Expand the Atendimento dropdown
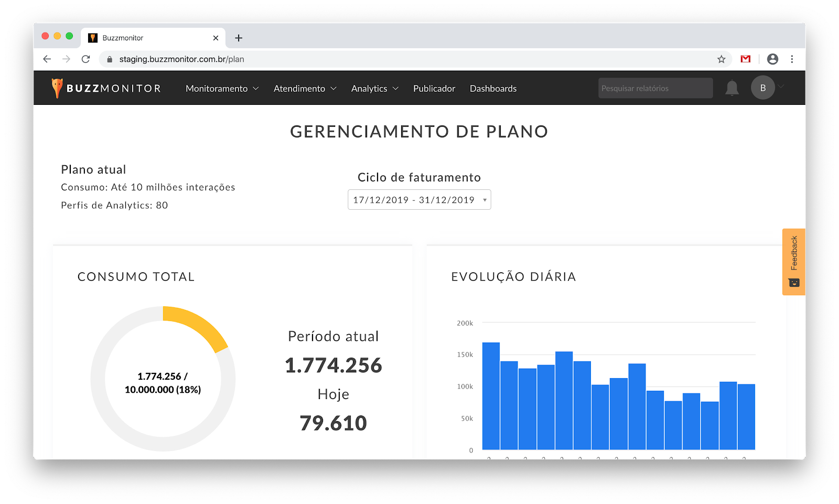The height and width of the screenshot is (504, 839). click(x=305, y=89)
